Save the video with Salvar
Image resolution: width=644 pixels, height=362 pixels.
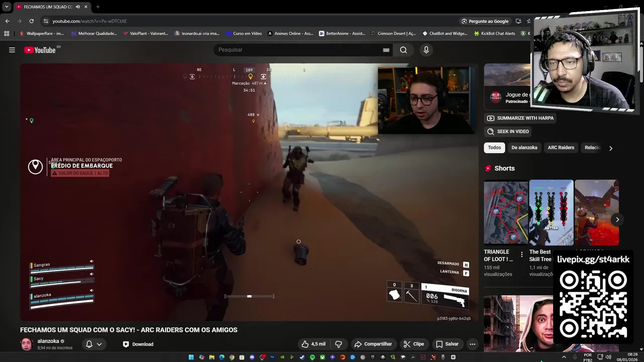[x=447, y=344]
